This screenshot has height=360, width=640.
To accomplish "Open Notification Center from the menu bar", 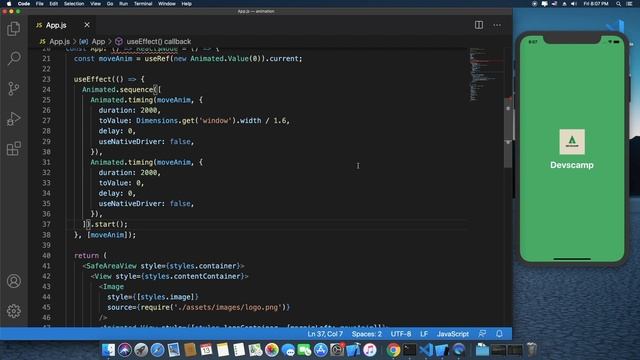I will [x=630, y=4].
